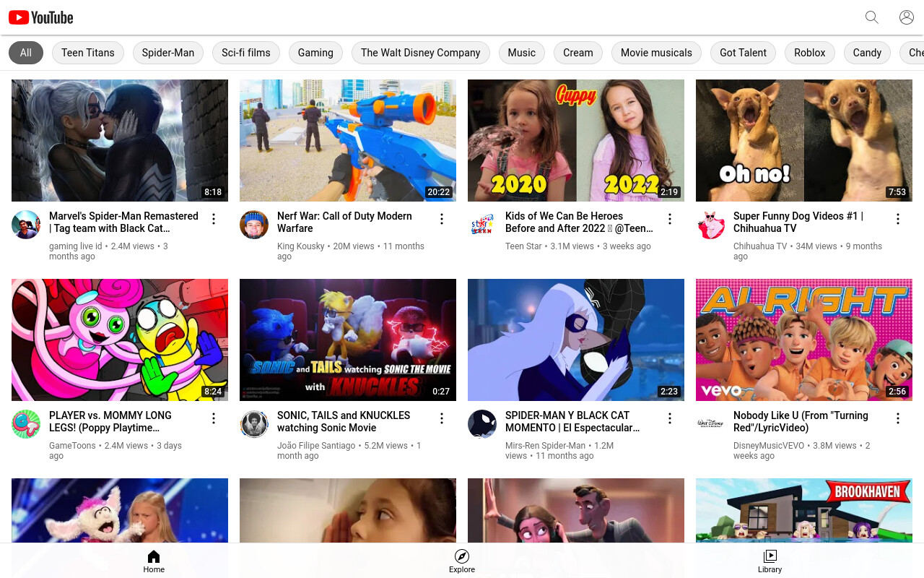Viewport: 924px width, 578px height.
Task: Play the animated Black Cat thumbnail
Action: [576, 340]
